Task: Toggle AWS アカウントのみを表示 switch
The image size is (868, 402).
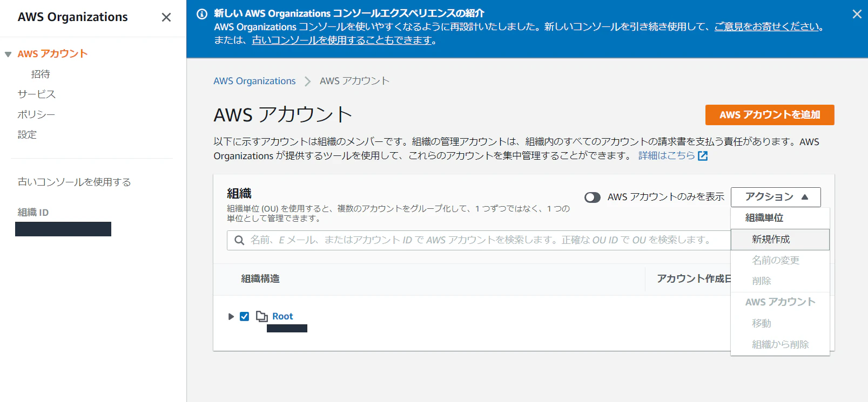Action: 592,197
